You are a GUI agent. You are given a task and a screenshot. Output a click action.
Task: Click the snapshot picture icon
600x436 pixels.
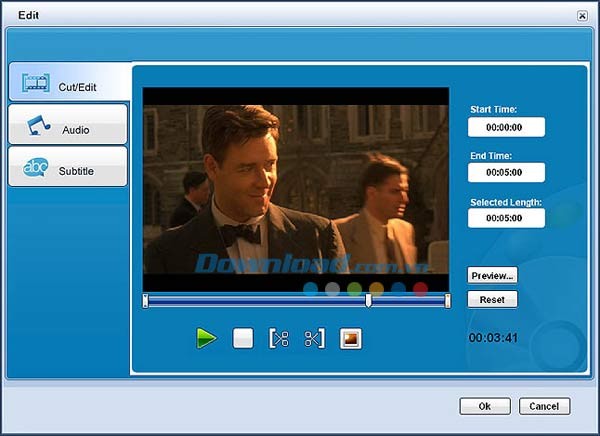point(351,339)
